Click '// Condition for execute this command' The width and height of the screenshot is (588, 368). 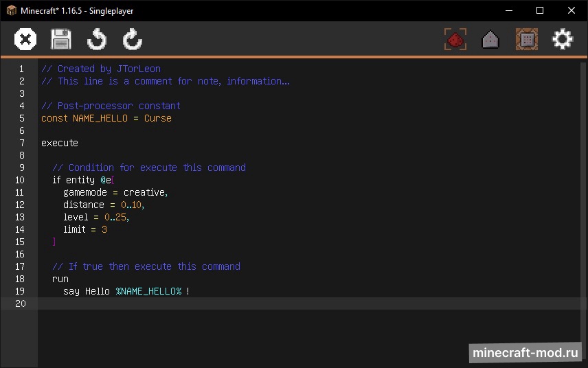(149, 168)
